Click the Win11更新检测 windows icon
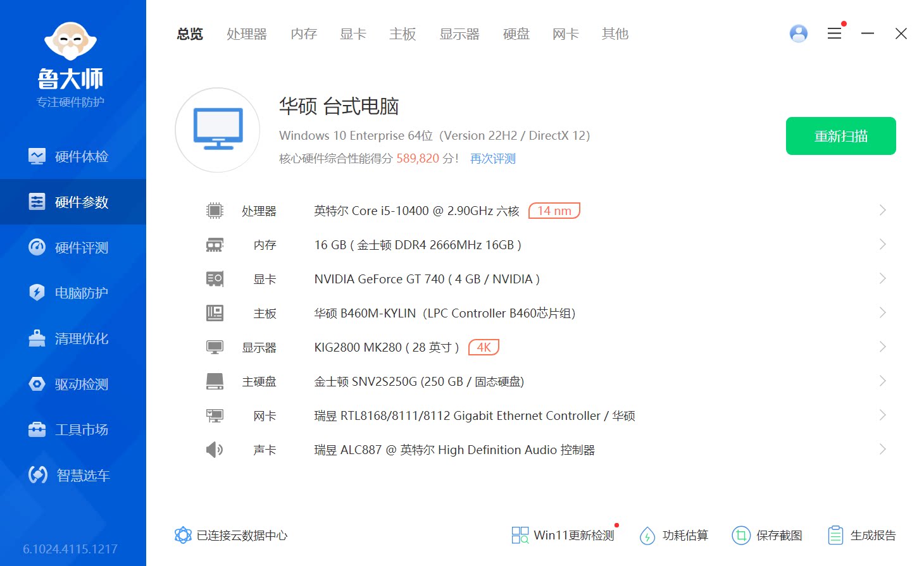 [520, 536]
